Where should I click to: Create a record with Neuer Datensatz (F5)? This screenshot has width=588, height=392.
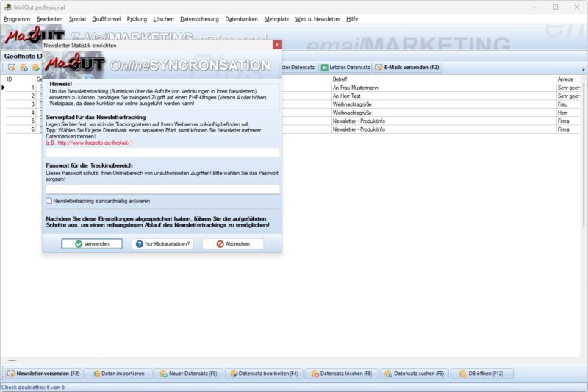pyautogui.click(x=188, y=374)
